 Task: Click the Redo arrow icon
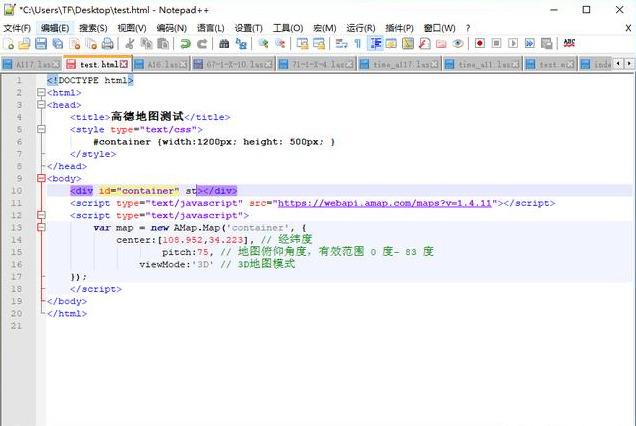202,43
